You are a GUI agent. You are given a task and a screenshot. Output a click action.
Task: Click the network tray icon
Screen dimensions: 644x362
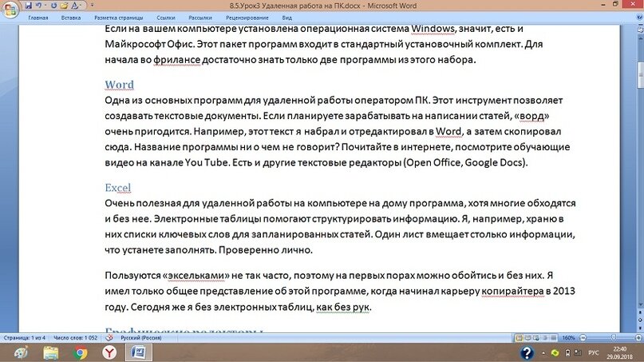(579, 353)
